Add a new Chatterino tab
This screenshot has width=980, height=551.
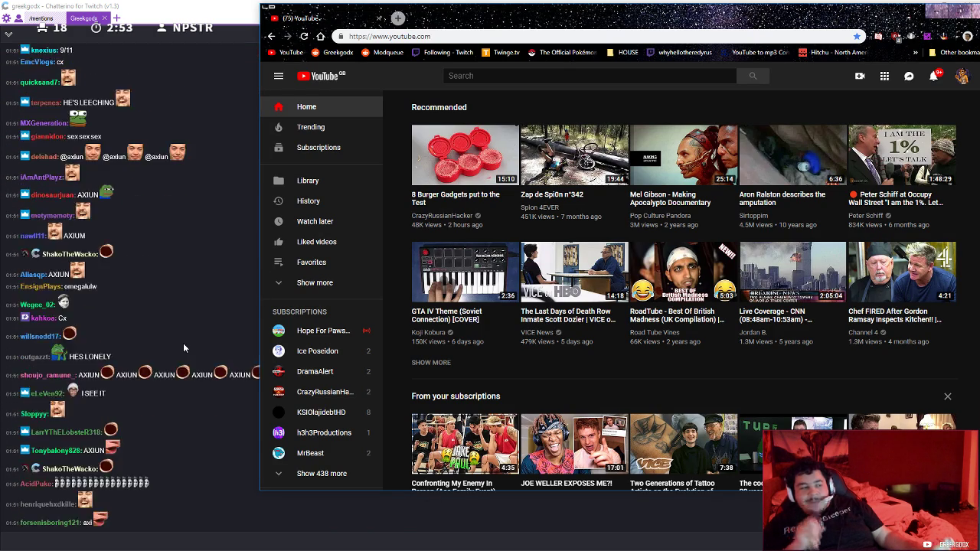(116, 18)
